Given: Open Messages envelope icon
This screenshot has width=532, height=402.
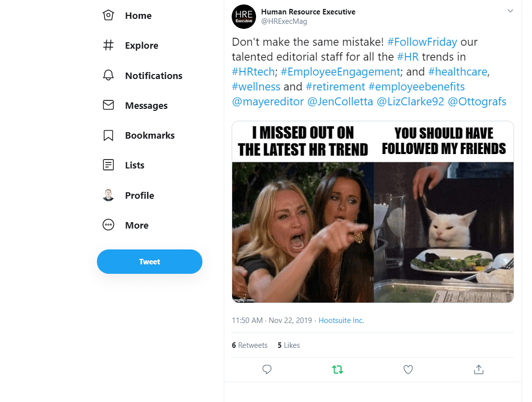Looking at the screenshot, I should [108, 105].
